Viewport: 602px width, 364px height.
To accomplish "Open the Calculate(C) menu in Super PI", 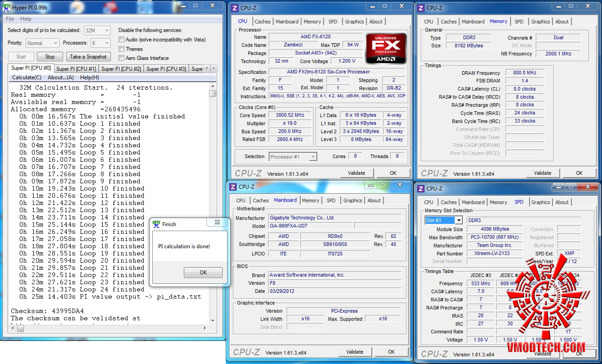I will [27, 77].
